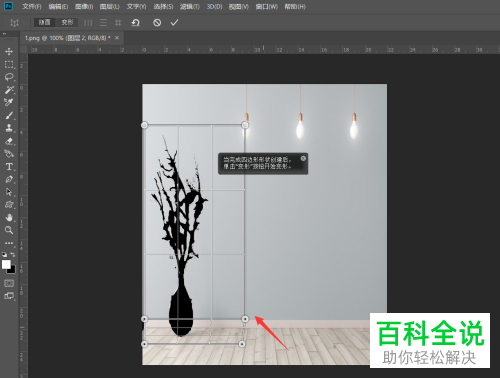Select the Rectangular Marquee tool
Viewport: 500px width, 378px height.
click(9, 64)
